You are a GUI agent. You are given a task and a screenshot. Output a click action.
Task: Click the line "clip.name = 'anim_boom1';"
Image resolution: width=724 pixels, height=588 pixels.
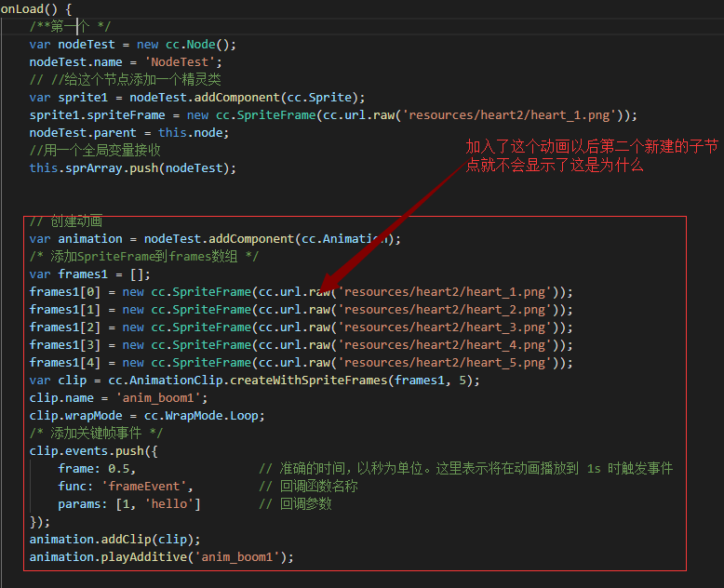click(119, 398)
